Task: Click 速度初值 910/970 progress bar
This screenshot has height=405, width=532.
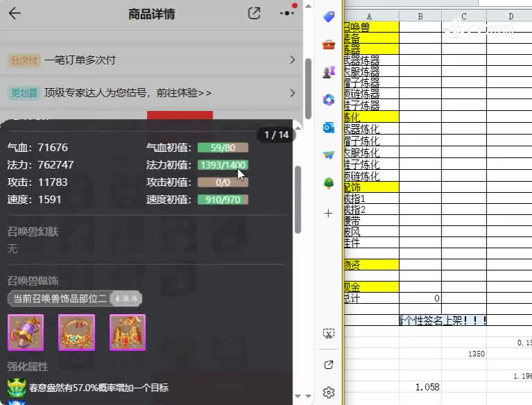Action: [223, 200]
